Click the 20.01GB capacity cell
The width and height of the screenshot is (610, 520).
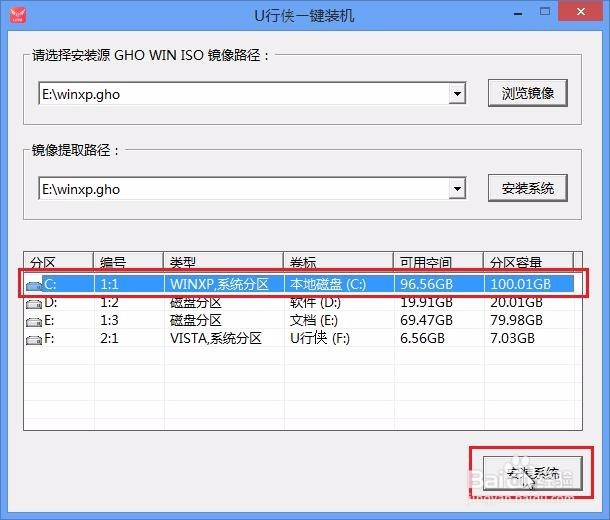pos(516,302)
